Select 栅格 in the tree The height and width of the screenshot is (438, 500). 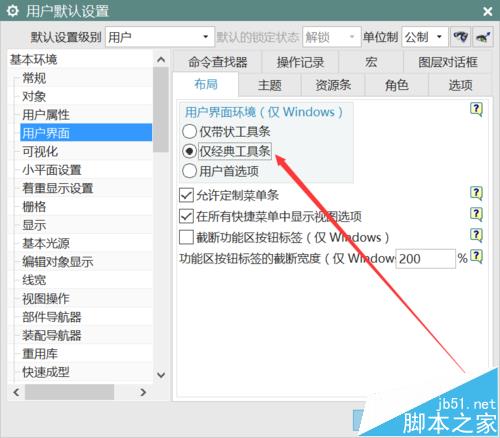coord(34,207)
